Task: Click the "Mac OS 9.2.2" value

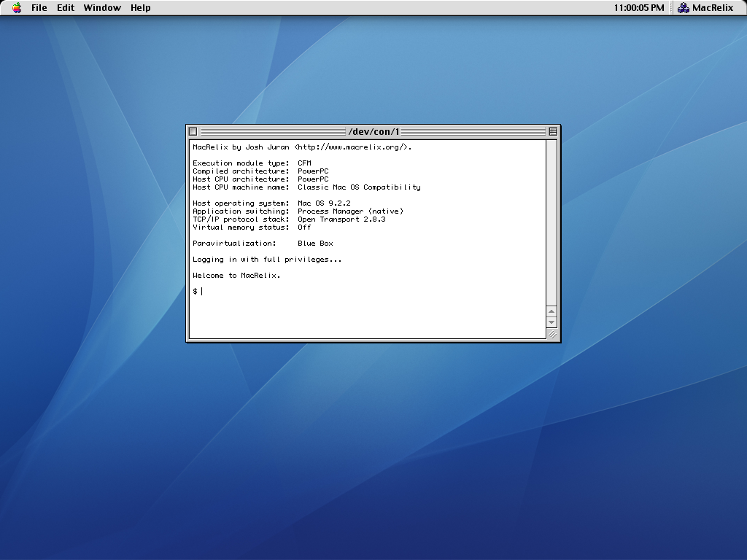Action: [x=324, y=203]
